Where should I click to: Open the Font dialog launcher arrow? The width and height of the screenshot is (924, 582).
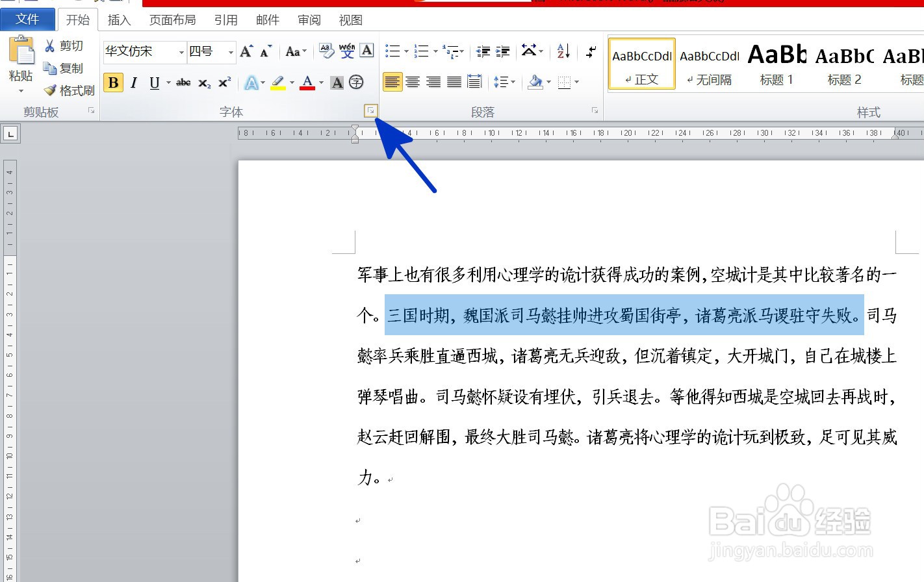point(370,111)
